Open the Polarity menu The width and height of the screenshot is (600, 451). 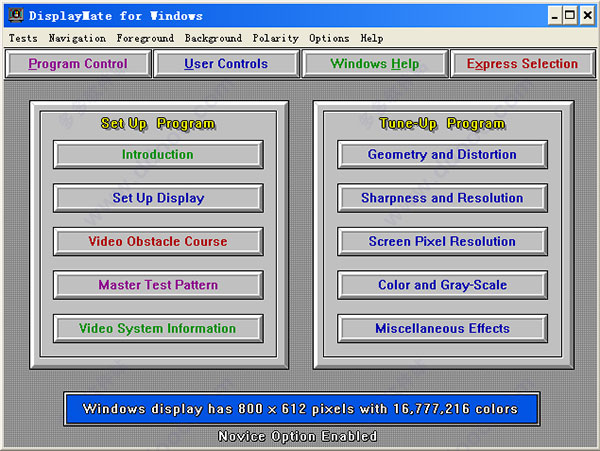pos(275,38)
